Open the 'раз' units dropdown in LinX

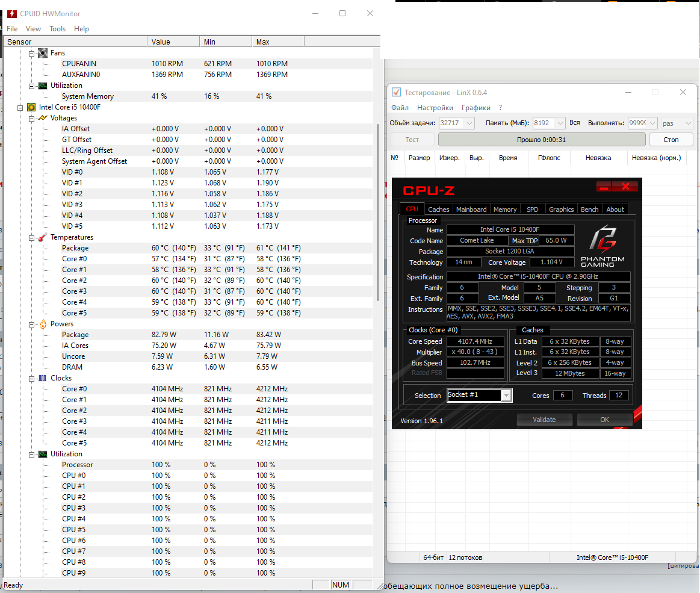coord(688,123)
